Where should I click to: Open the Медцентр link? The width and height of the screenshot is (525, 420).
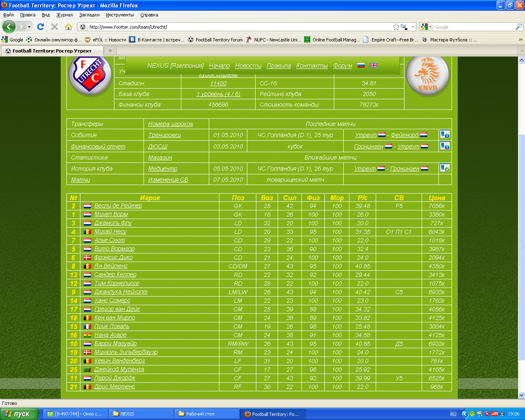click(x=163, y=169)
